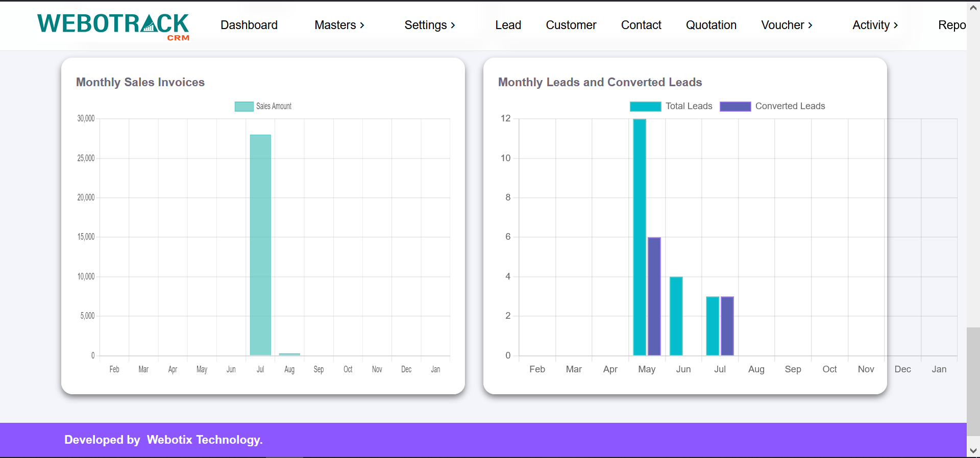980x458 pixels.
Task: Toggle the Sales Amount legend swatch
Action: tap(244, 106)
